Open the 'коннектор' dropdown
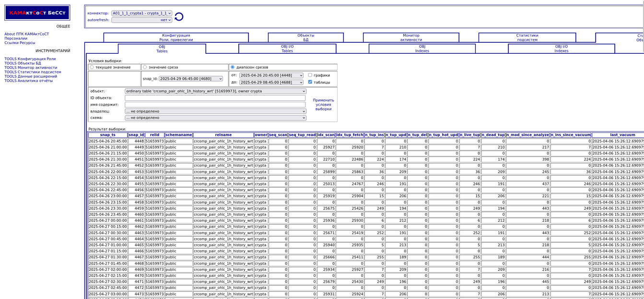 141,13
